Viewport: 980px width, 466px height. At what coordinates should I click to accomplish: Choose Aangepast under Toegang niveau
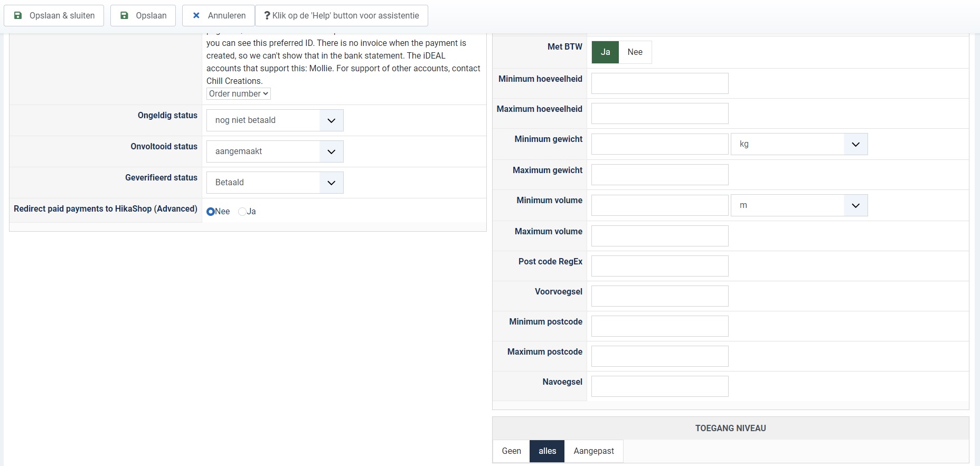click(593, 451)
